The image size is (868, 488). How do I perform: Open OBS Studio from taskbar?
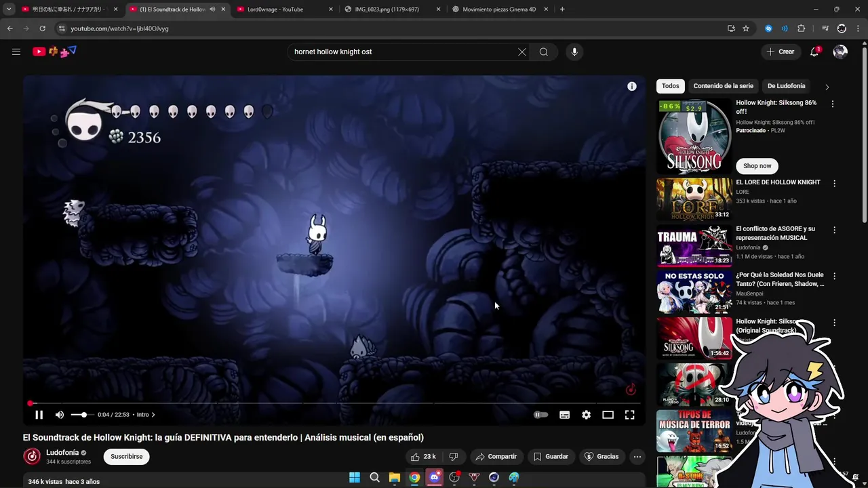[454, 477]
